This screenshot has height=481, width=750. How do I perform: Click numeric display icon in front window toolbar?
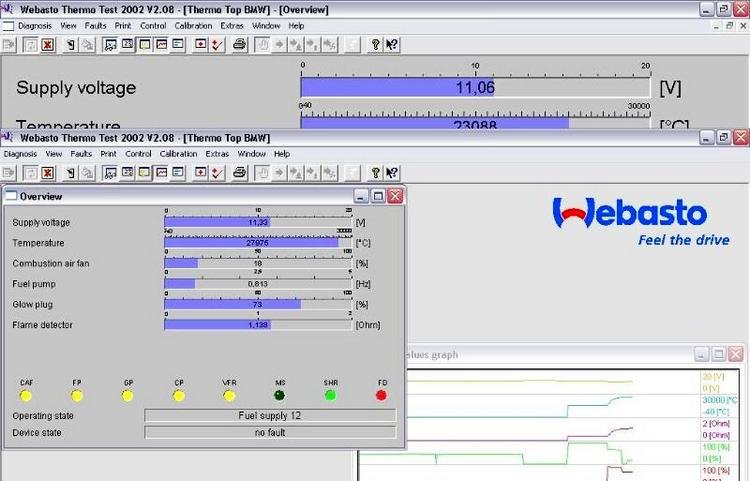pyautogui.click(x=127, y=173)
